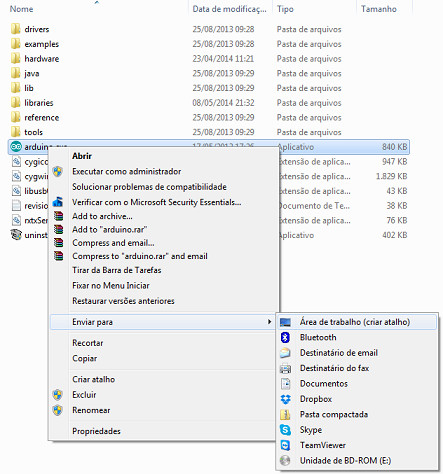Image resolution: width=443 pixels, height=474 pixels.
Task: Sort by Data de modificação column header
Action: tap(230, 9)
